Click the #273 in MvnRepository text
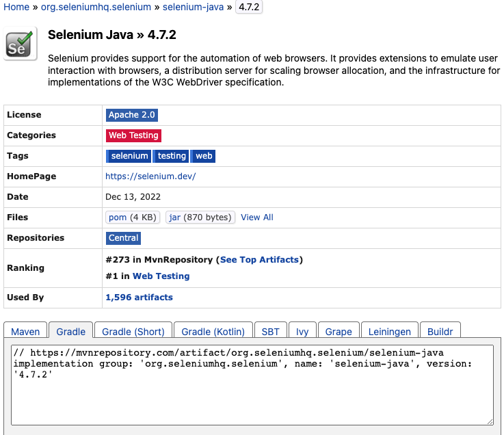Viewport: 504px width, 435px height. [x=159, y=260]
